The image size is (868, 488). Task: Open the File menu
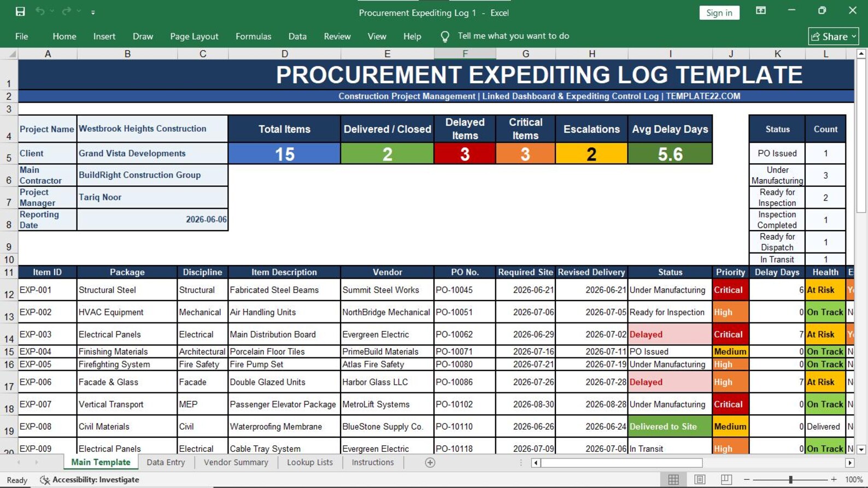[x=22, y=37]
